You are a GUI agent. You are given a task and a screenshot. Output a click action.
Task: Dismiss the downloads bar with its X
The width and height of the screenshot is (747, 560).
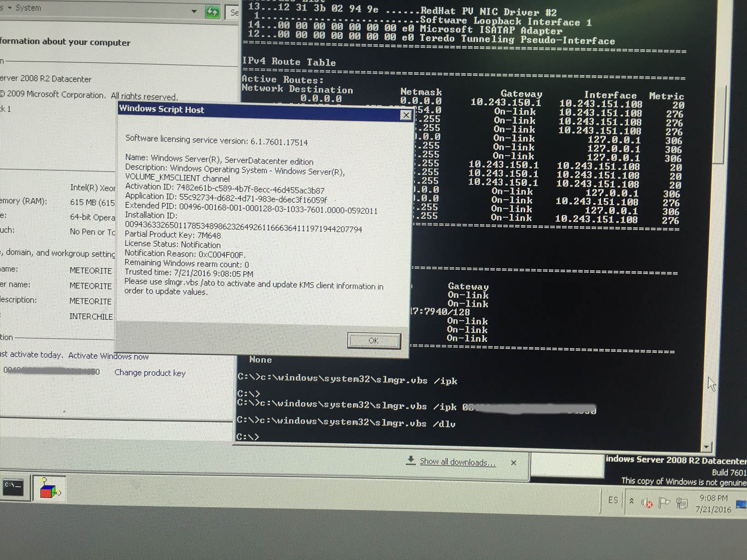514,463
